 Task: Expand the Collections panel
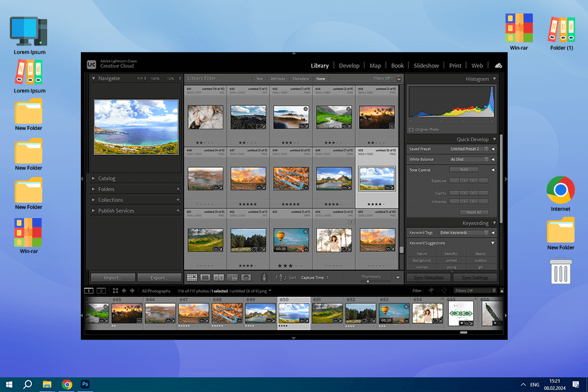click(93, 200)
